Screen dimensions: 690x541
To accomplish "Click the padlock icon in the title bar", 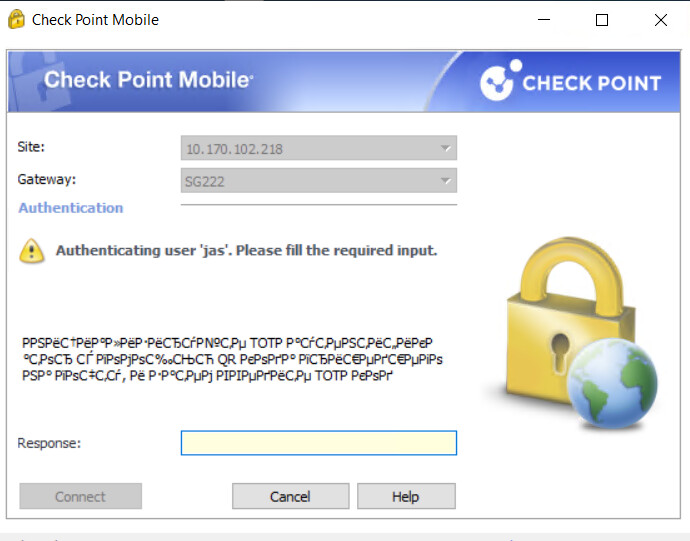I will [16, 19].
